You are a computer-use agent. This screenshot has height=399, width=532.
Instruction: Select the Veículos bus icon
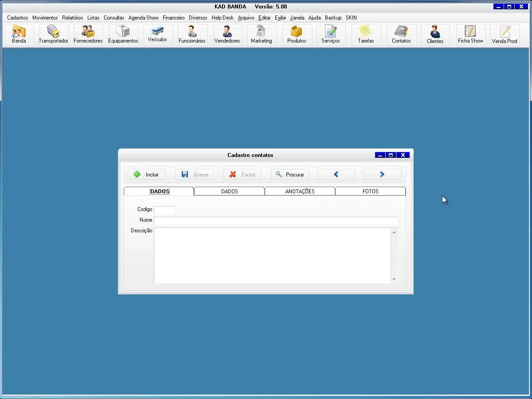point(157,34)
